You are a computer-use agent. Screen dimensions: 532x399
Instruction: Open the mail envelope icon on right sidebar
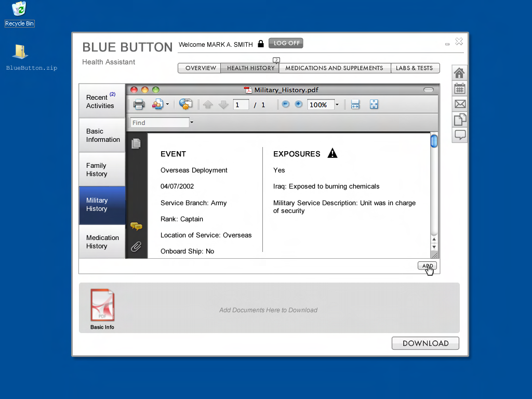[459, 104]
